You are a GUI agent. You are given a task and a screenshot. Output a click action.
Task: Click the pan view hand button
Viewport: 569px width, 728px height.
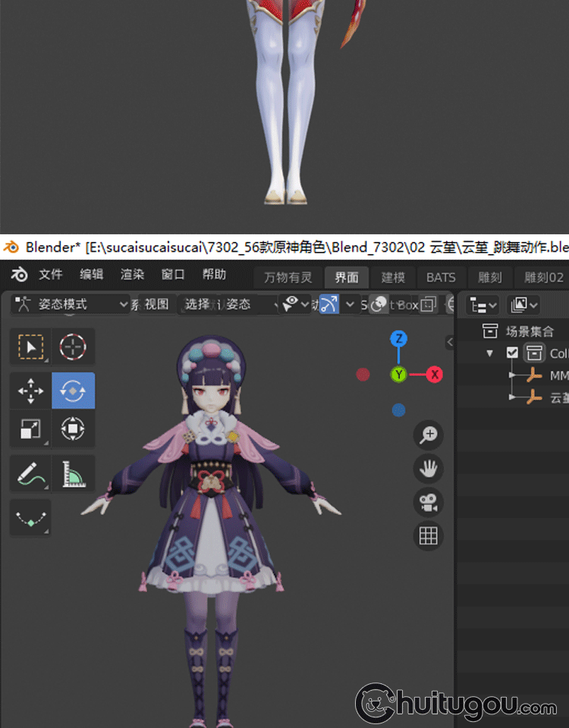(x=428, y=469)
